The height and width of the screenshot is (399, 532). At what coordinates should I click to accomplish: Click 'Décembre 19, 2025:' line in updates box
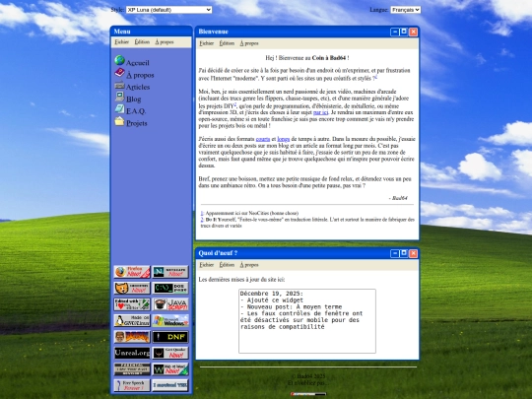(272, 294)
